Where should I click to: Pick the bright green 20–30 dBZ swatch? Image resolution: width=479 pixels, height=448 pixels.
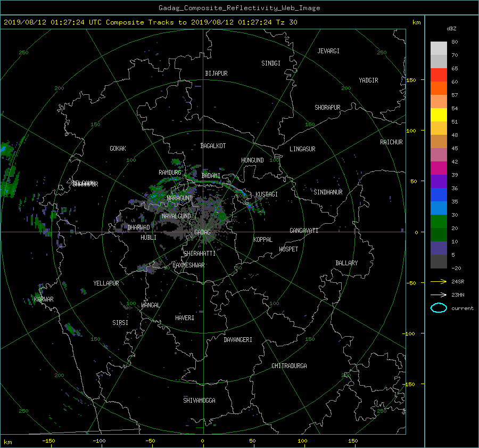pos(439,222)
